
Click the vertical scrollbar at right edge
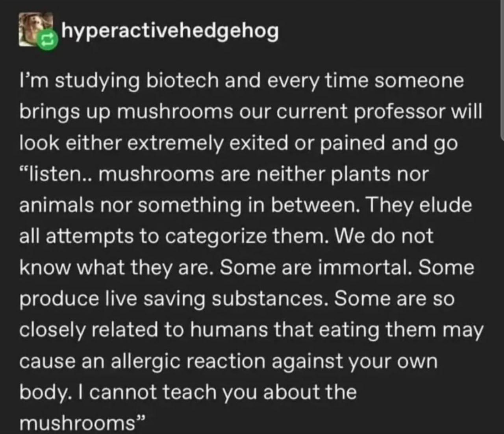502,70
